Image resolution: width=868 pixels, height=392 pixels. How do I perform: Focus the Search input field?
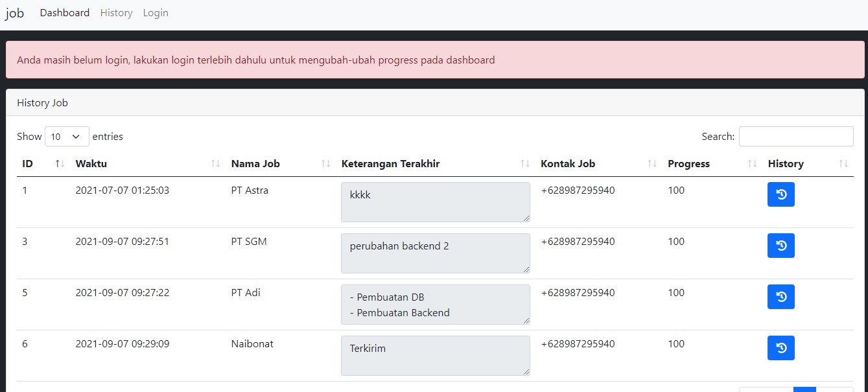(795, 137)
